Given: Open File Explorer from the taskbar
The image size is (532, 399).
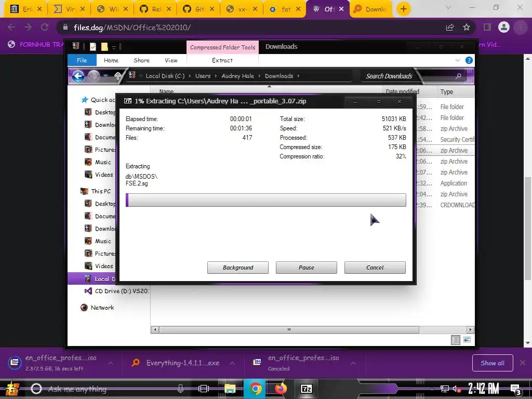Looking at the screenshot, I should coord(230,389).
